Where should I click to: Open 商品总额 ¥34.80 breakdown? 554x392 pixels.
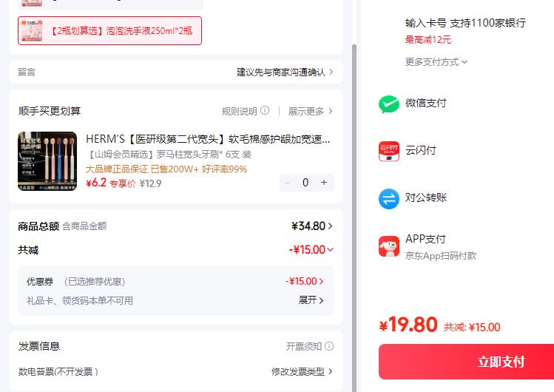click(x=311, y=226)
